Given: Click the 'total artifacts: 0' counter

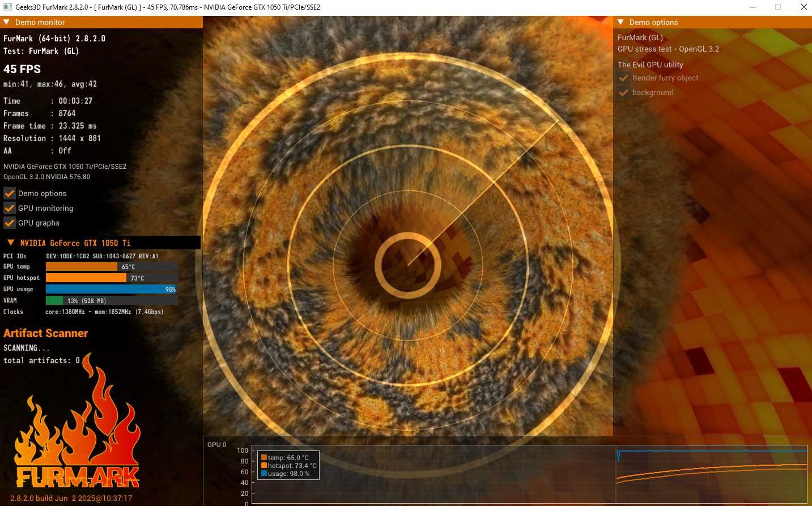Looking at the screenshot, I should click(x=42, y=360).
